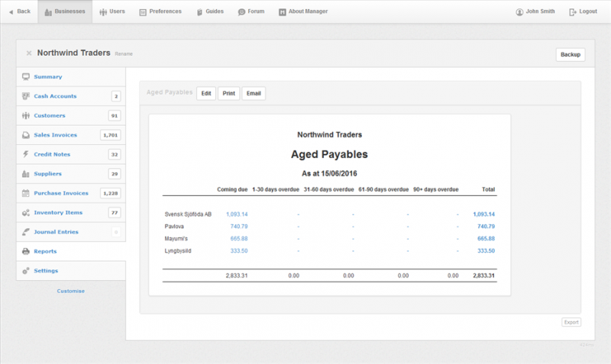This screenshot has width=611, height=364.
Task: Click the Reports printer icon
Action: point(26,252)
